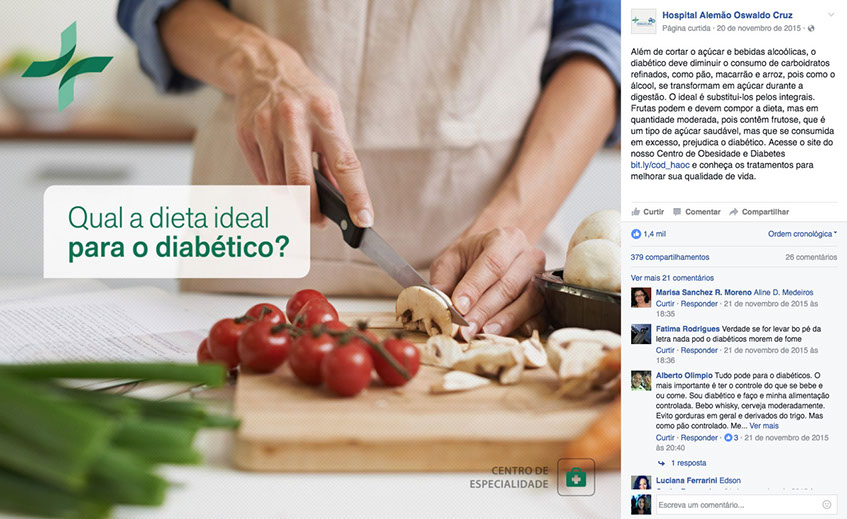
Task: Click the thumbs-up Curtir icon under the post
Action: (x=636, y=212)
